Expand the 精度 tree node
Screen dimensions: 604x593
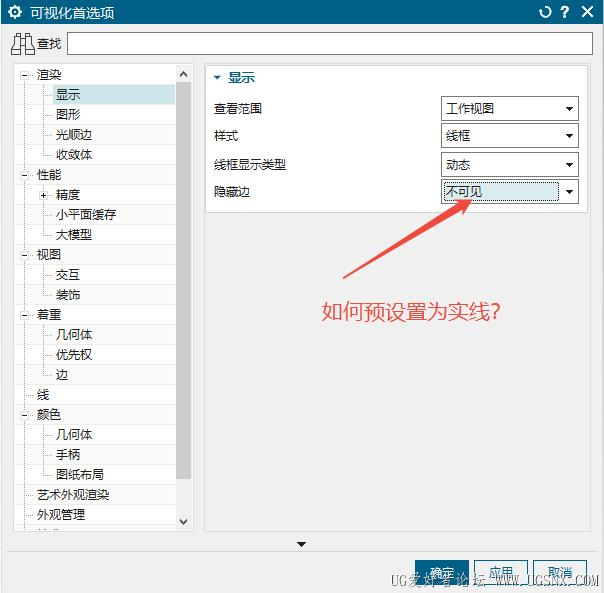pos(44,195)
